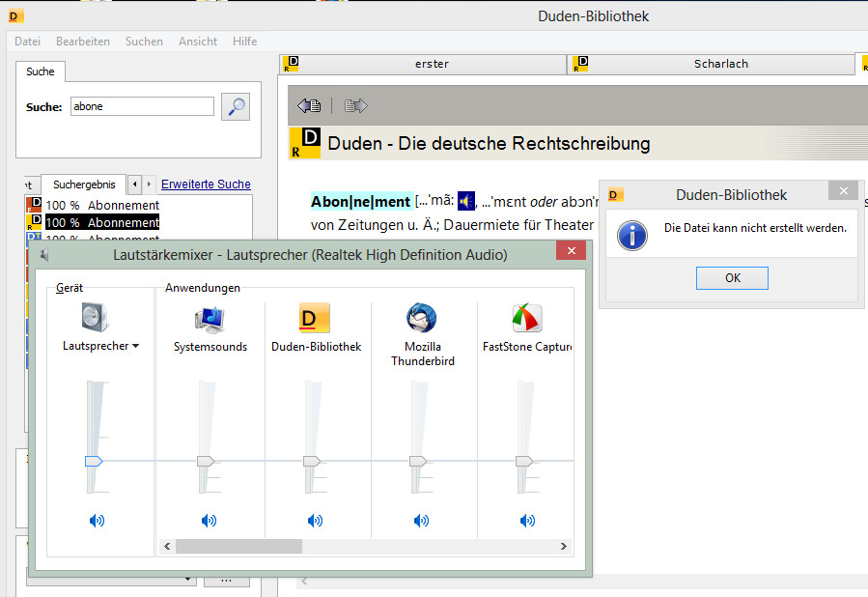The image size is (868, 597).
Task: Click the Mozilla Thunderbird icon in mixer
Action: [421, 318]
